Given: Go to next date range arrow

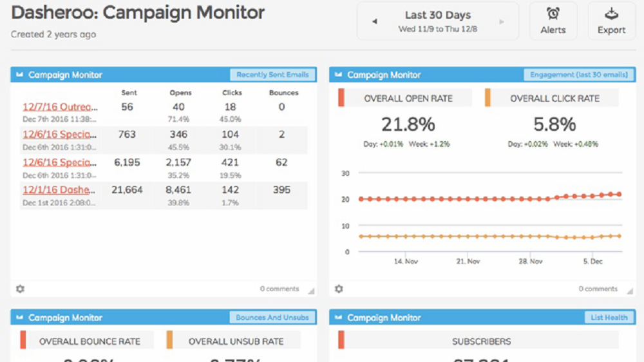Looking at the screenshot, I should click(502, 21).
